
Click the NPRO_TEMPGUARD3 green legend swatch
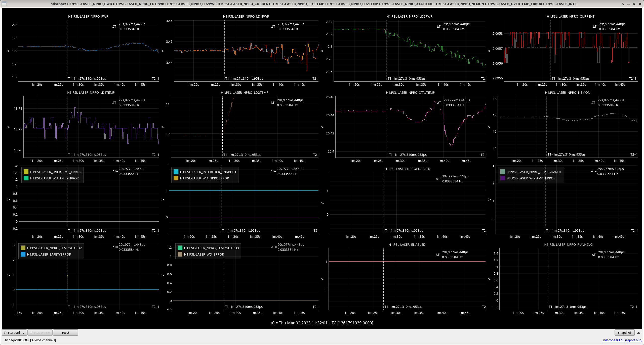coord(180,248)
